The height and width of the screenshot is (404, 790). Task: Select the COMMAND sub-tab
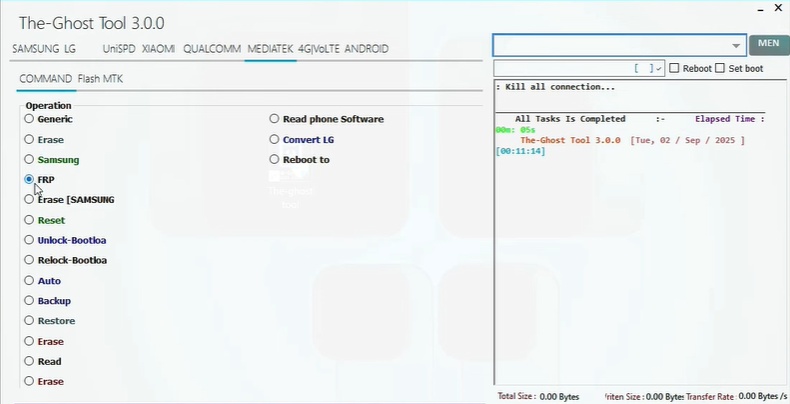pyautogui.click(x=46, y=79)
